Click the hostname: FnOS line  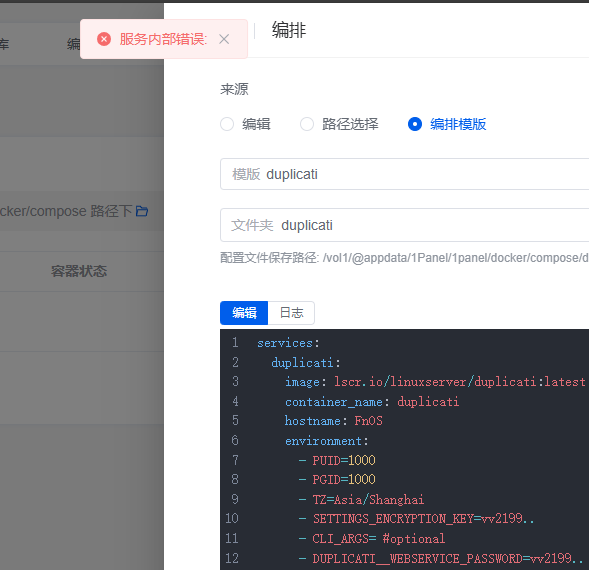click(334, 421)
